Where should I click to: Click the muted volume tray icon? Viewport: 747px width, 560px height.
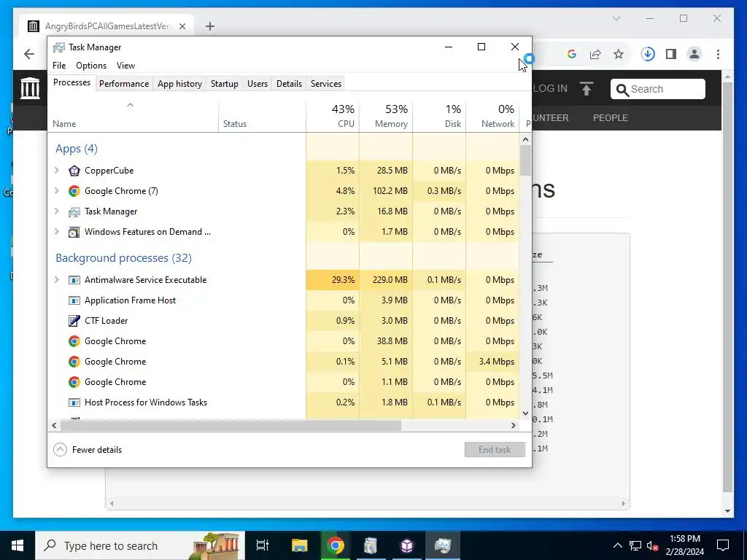click(653, 545)
